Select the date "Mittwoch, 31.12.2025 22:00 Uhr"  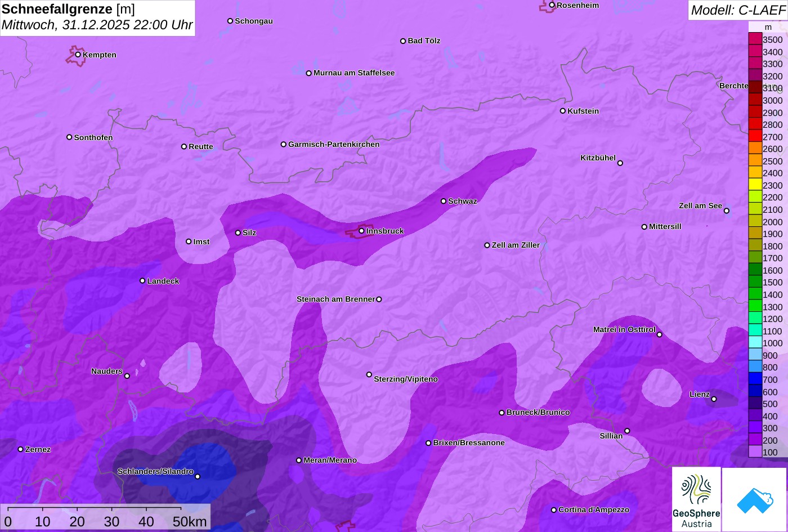tap(97, 25)
